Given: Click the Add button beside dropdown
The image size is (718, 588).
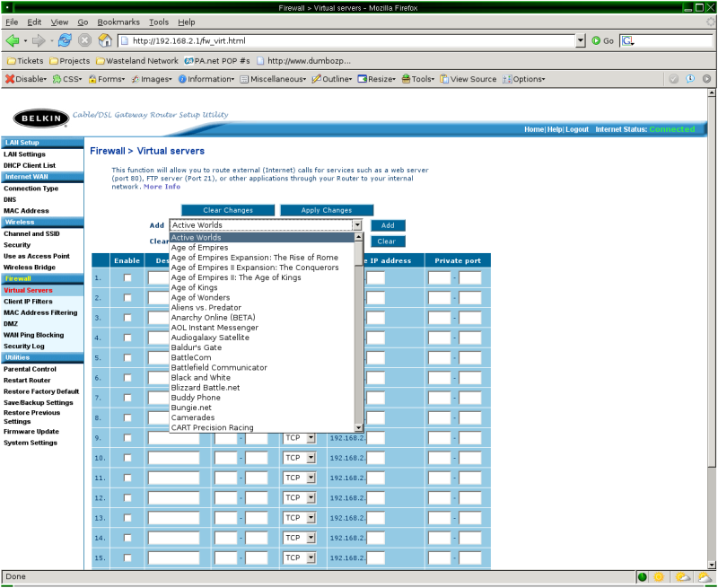Looking at the screenshot, I should point(388,225).
